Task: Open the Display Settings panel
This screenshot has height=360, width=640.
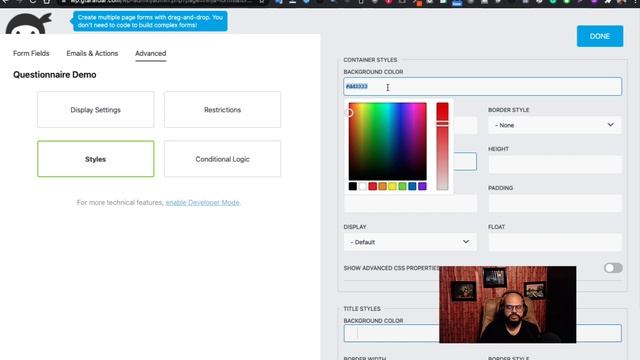Action: (96, 110)
